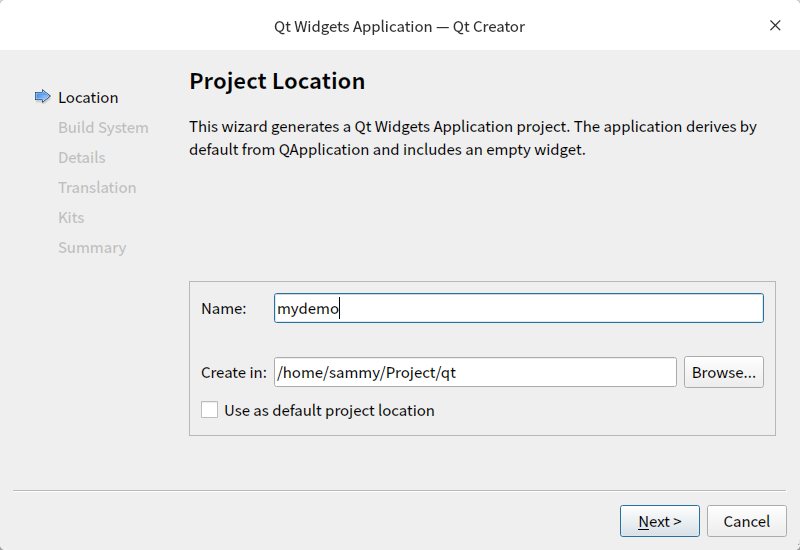
Task: Cancel the project wizard
Action: [746, 521]
